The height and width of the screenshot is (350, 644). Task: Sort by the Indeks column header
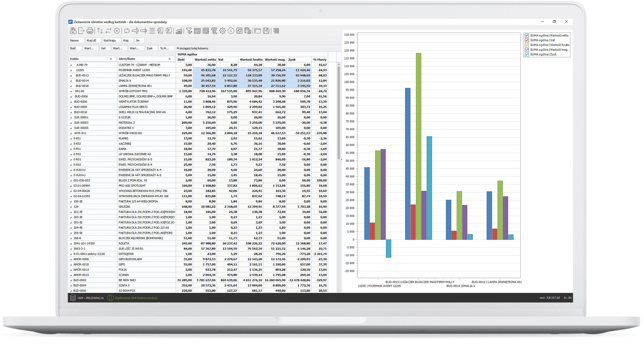click(x=92, y=59)
